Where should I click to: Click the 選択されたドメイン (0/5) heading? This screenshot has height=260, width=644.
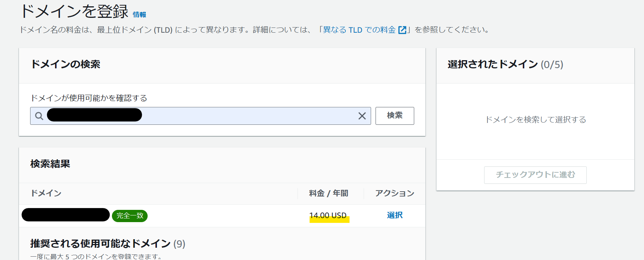tap(505, 64)
